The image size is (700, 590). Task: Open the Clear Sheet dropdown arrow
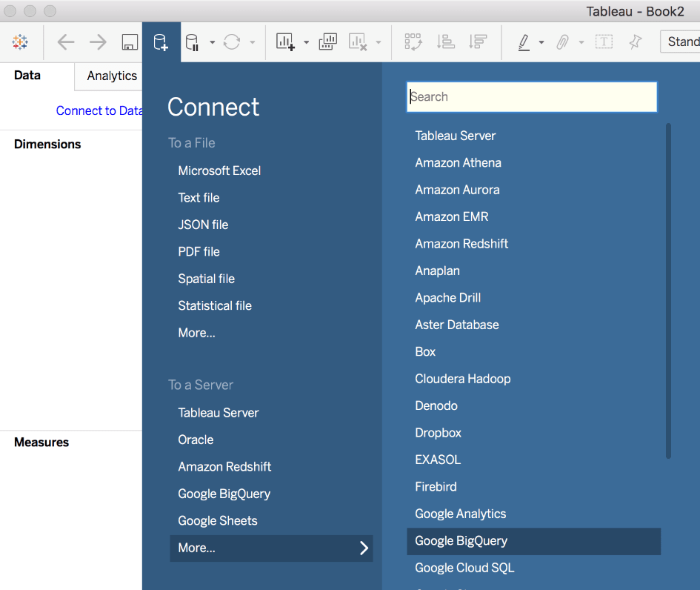pyautogui.click(x=379, y=43)
